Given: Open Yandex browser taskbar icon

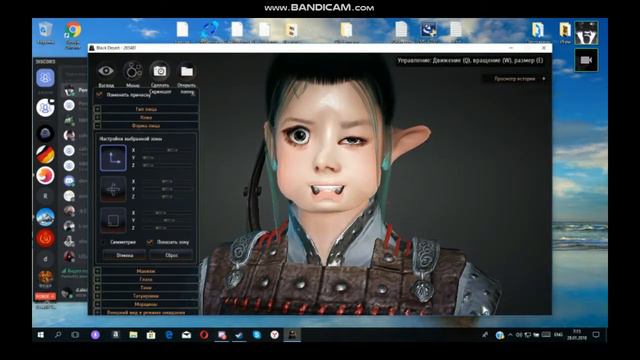Looking at the screenshot, I should tap(274, 335).
